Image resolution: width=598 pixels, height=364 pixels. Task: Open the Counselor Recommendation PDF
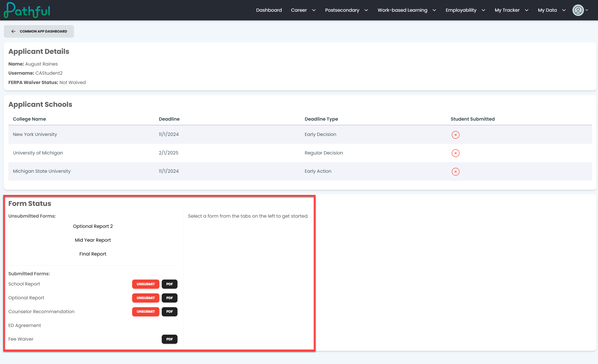(x=169, y=312)
